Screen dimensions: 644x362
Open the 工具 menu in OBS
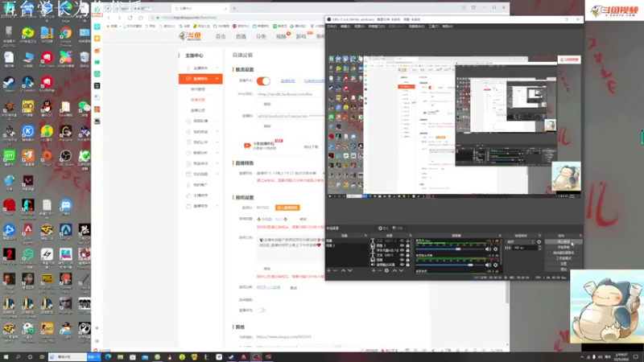(x=433, y=27)
